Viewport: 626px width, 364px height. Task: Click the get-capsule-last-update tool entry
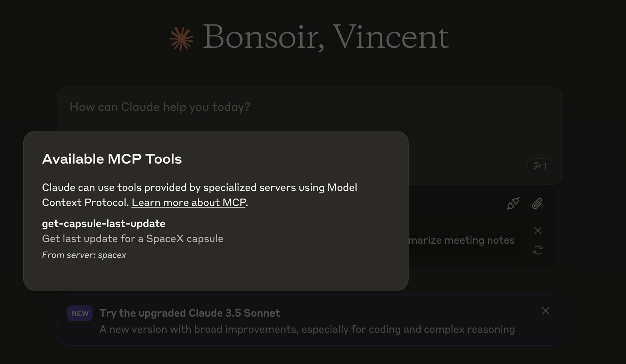coord(103,223)
